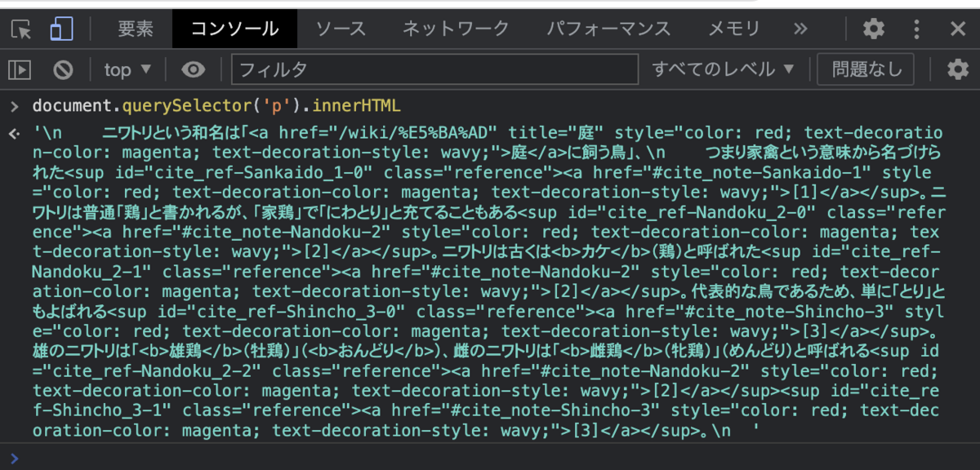
Task: Switch to the 要素 tab
Action: pos(135,29)
